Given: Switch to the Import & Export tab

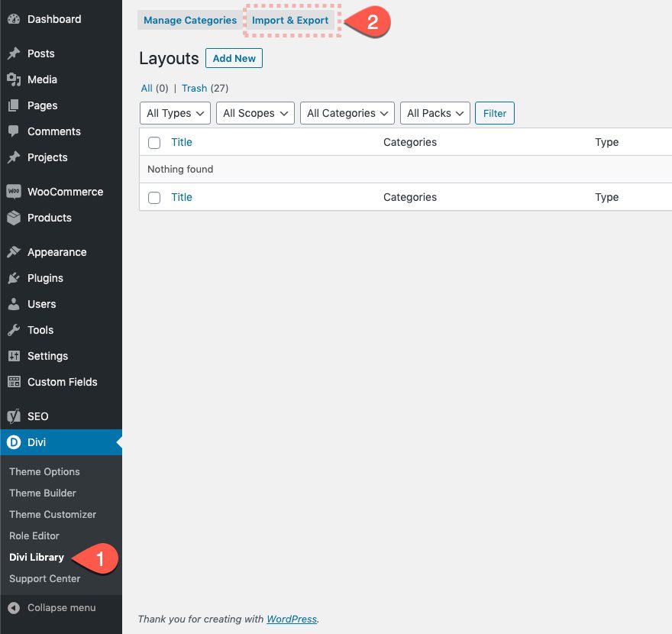Looking at the screenshot, I should coord(290,21).
